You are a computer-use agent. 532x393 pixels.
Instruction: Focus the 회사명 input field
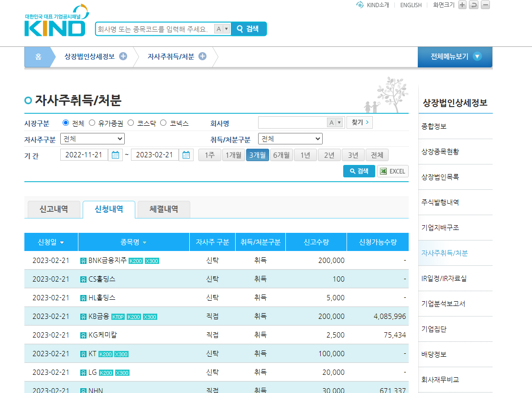click(292, 122)
